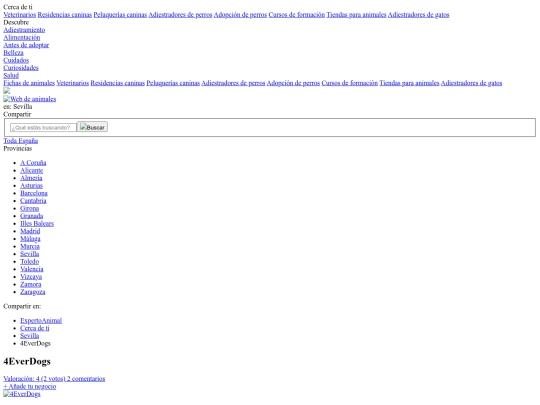Open the Cerca de ti breadcrumb link
This screenshot has width=540, height=405.
click(35, 328)
